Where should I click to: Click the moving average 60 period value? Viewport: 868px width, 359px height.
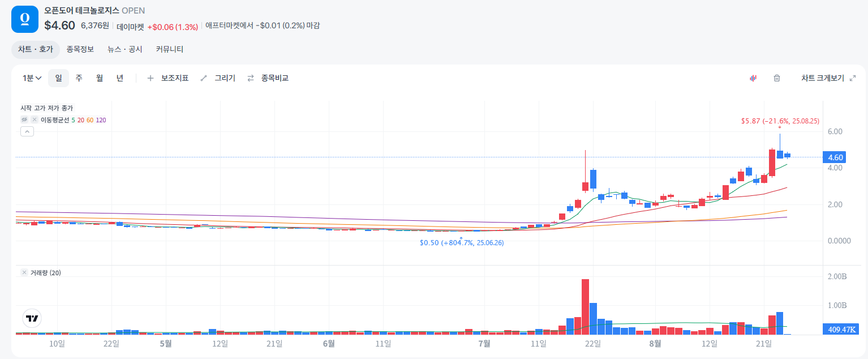pos(90,120)
